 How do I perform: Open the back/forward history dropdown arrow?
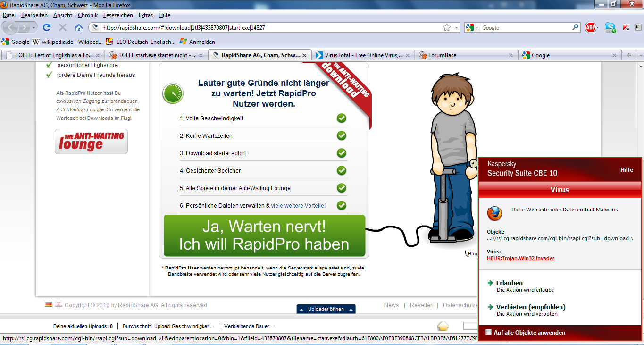(33, 27)
